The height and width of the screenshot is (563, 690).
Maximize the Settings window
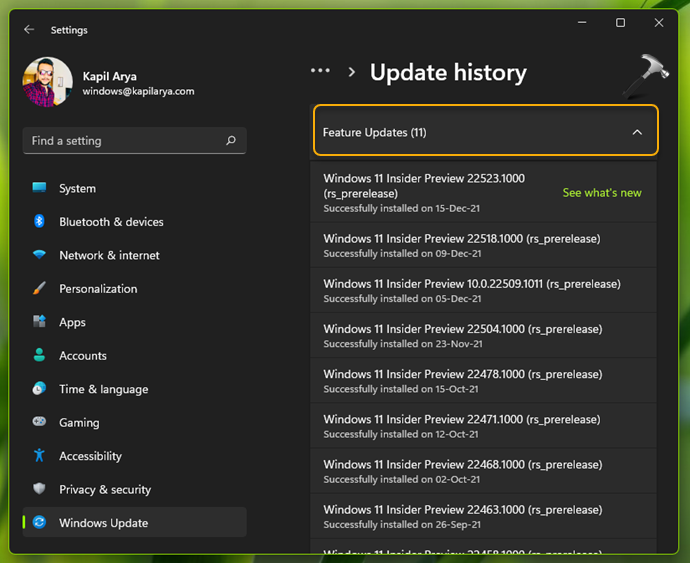pos(620,23)
